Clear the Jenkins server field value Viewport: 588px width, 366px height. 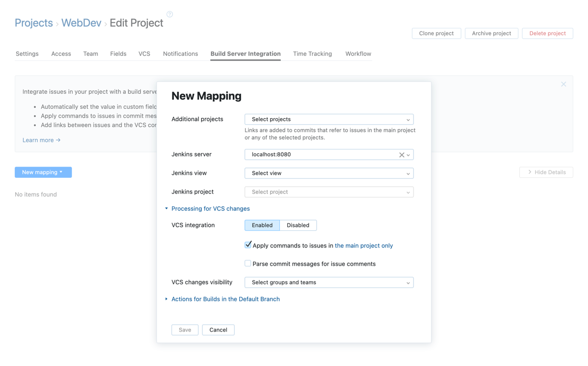[x=401, y=154]
